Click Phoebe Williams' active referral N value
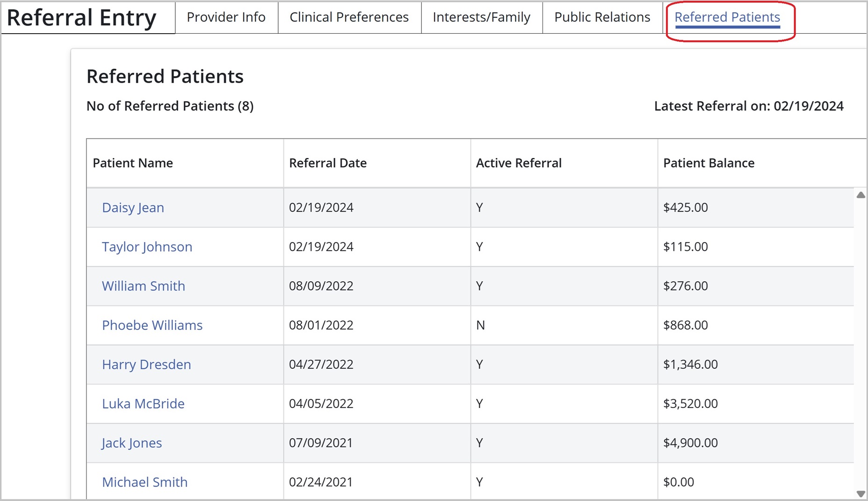Screen dimensions: 868x501 pos(480,325)
